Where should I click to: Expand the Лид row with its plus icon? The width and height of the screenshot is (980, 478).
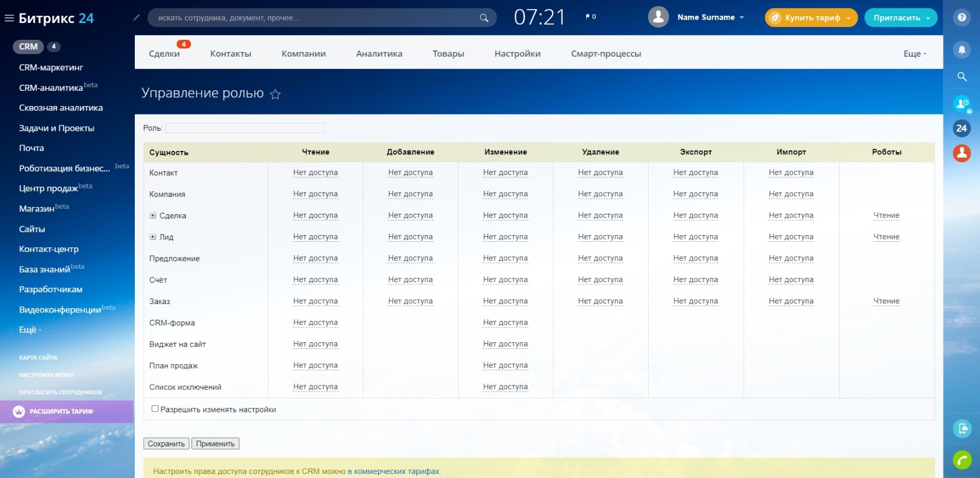pyautogui.click(x=153, y=237)
